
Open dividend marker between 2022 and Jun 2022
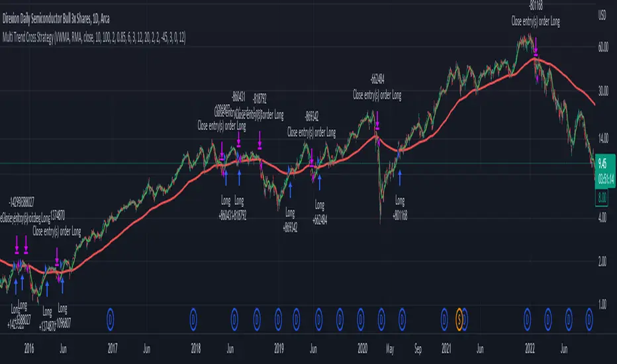(x=547, y=320)
